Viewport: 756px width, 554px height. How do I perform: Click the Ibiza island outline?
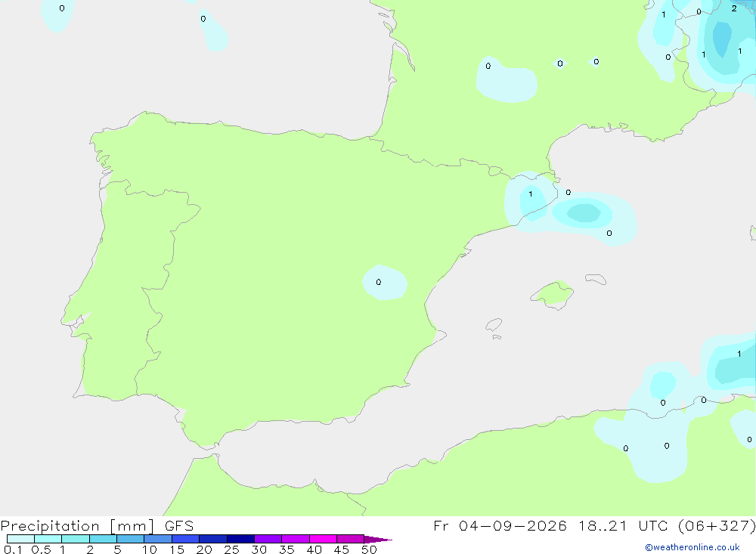(x=494, y=325)
